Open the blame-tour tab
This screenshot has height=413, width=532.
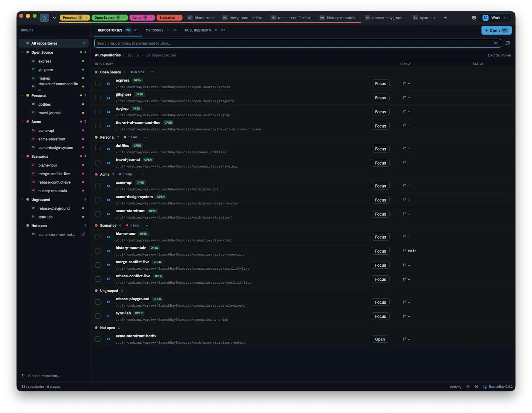point(201,18)
